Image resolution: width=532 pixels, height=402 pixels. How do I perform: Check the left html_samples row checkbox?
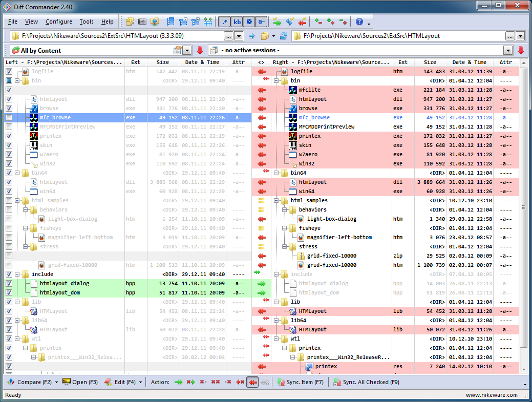point(9,201)
